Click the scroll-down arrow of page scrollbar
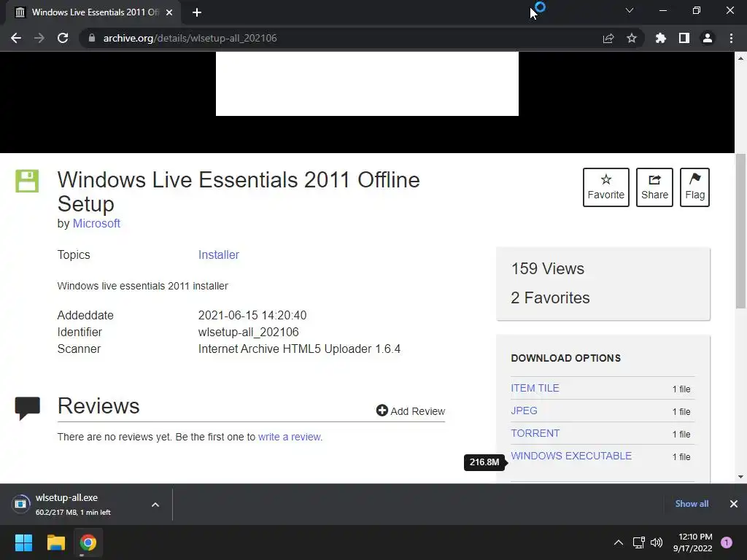Screen dimensions: 747x560 click(x=740, y=477)
